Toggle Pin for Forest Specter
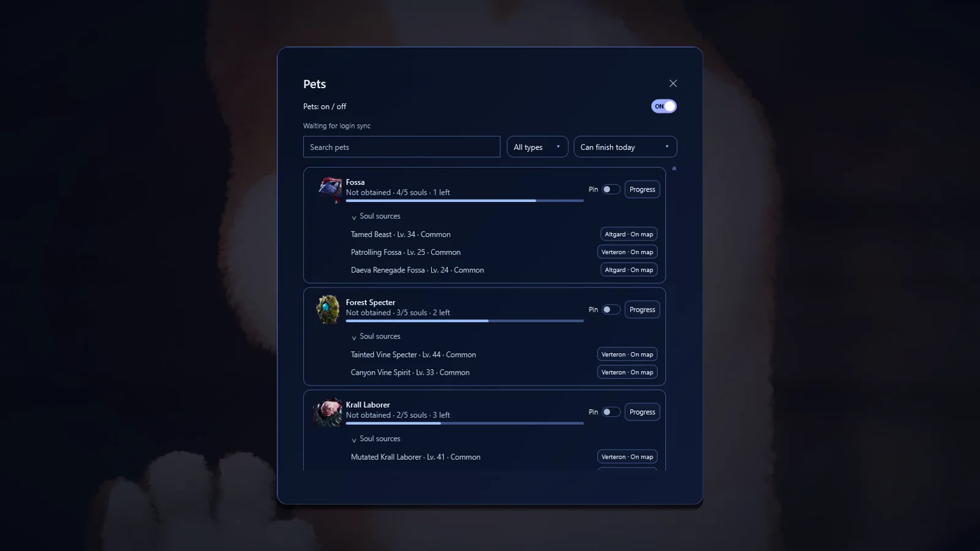 pyautogui.click(x=611, y=310)
